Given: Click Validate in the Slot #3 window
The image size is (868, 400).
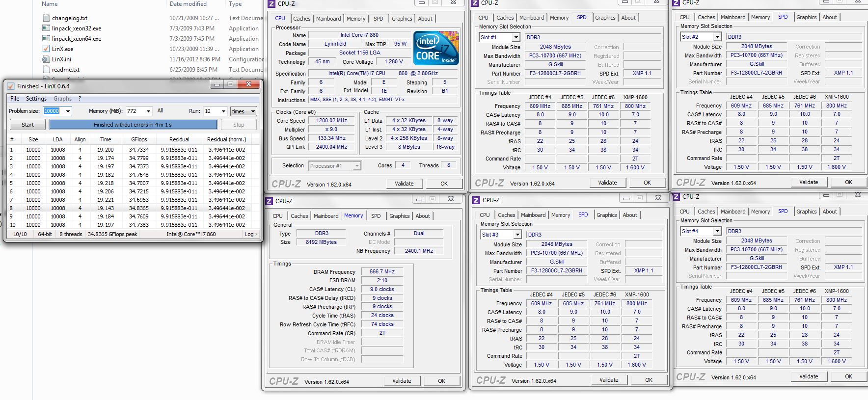Looking at the screenshot, I should (x=608, y=380).
